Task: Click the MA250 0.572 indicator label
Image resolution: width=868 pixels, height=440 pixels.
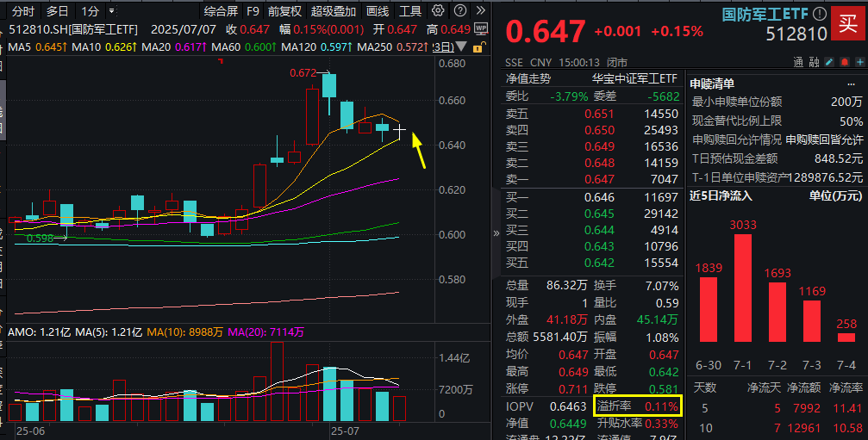Action: click(392, 47)
